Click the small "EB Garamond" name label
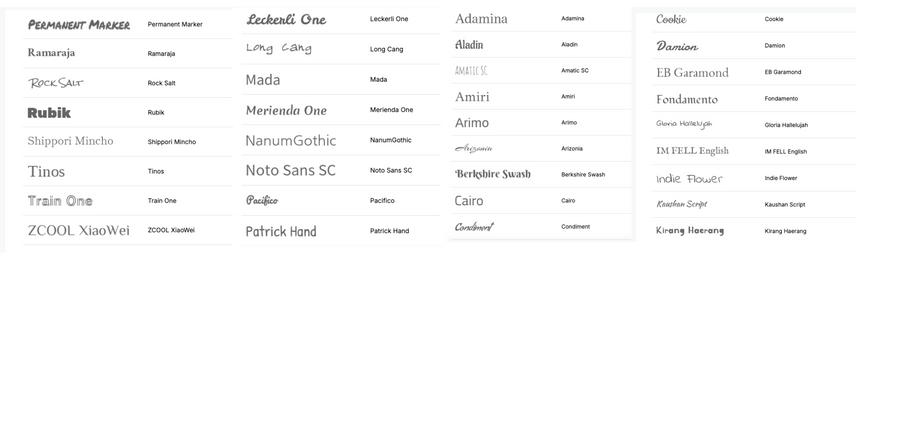The image size is (900, 439). (x=783, y=72)
